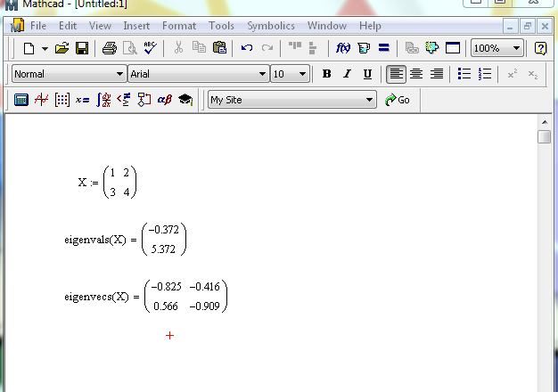Click the Insert Function f(x) icon
This screenshot has width=558, height=392.
[343, 48]
